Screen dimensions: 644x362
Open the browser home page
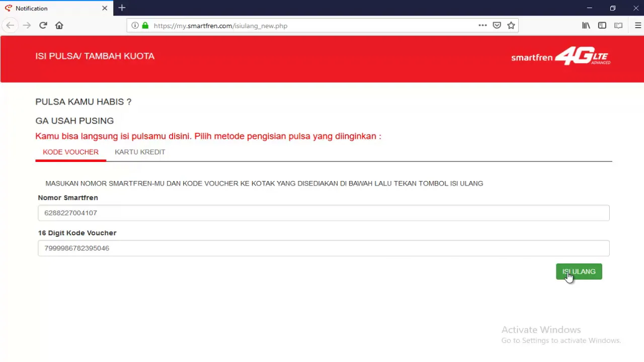coord(59,25)
